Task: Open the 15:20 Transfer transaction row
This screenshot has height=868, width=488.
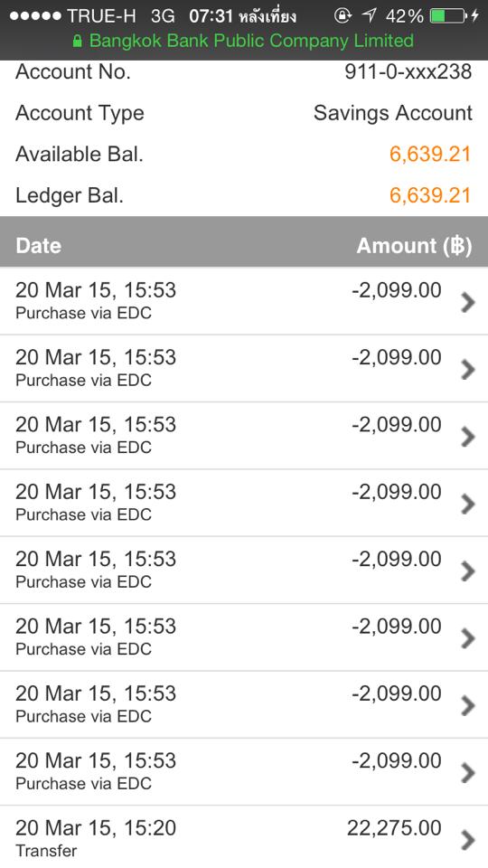Action: click(x=244, y=837)
